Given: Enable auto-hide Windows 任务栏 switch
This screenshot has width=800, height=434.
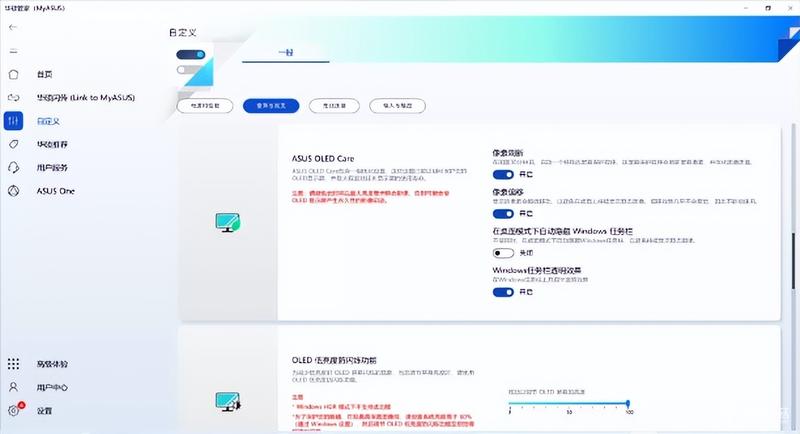Looking at the screenshot, I should pos(503,253).
